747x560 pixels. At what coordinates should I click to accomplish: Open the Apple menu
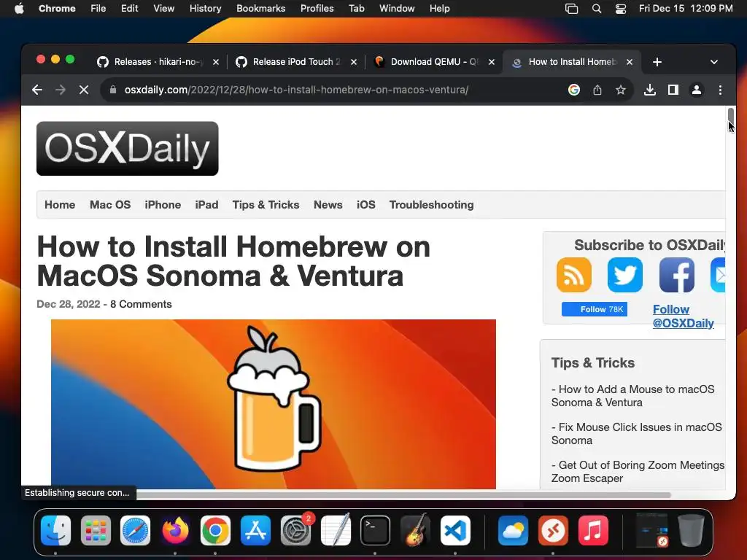pos(19,9)
